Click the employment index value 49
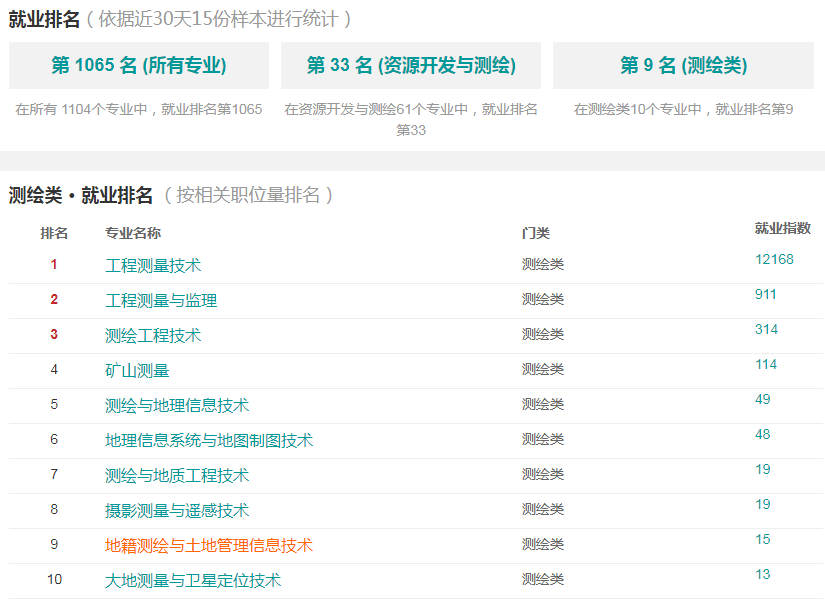This screenshot has height=614, width=825. point(762,399)
